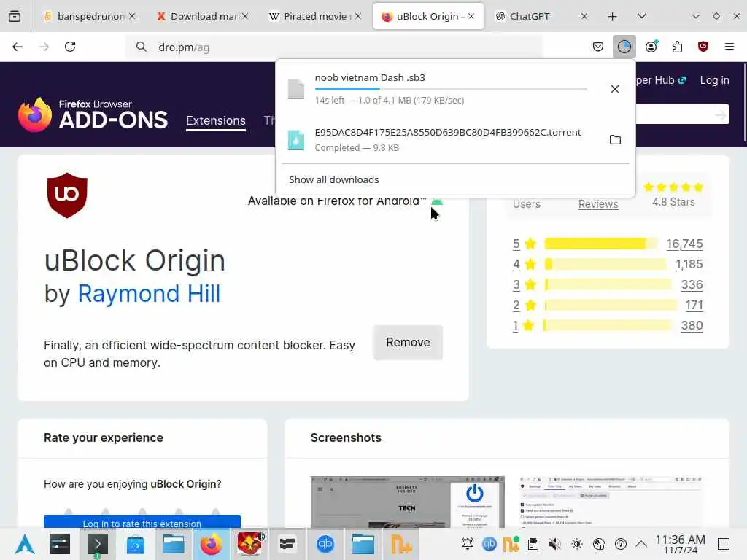Switch to the Download mar tab
The width and height of the screenshot is (747, 560).
(x=203, y=16)
